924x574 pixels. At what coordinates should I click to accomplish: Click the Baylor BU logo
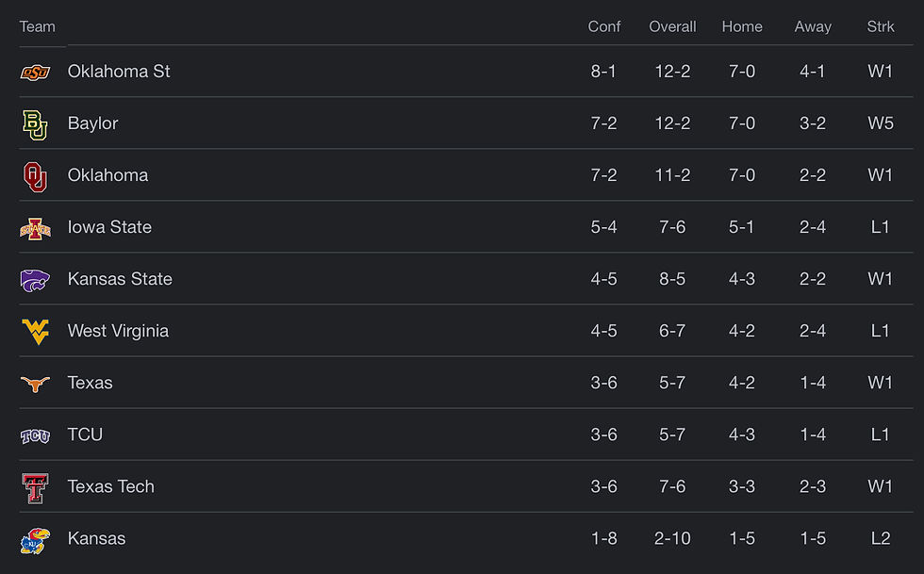[x=35, y=125]
